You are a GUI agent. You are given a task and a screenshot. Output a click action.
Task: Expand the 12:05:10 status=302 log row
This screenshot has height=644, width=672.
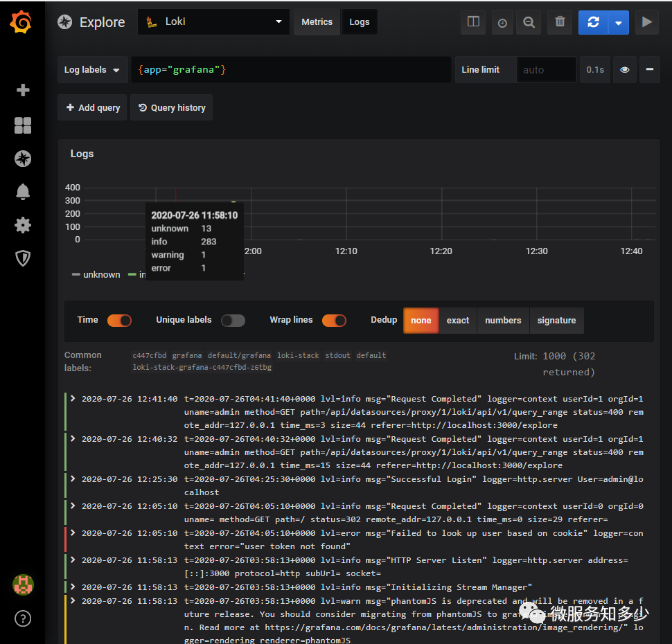pyautogui.click(x=73, y=506)
